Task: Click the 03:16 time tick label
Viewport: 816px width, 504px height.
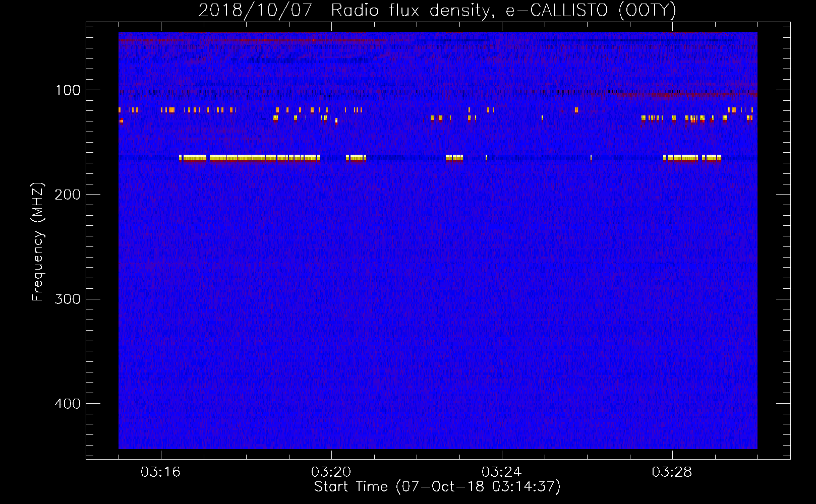Action: tap(160, 472)
